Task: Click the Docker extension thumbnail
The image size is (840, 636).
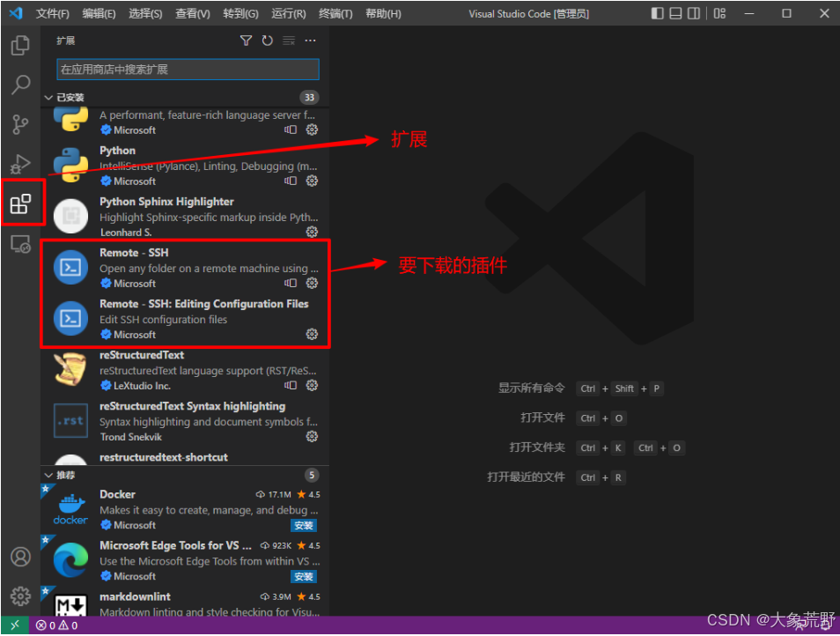Action: [x=70, y=509]
